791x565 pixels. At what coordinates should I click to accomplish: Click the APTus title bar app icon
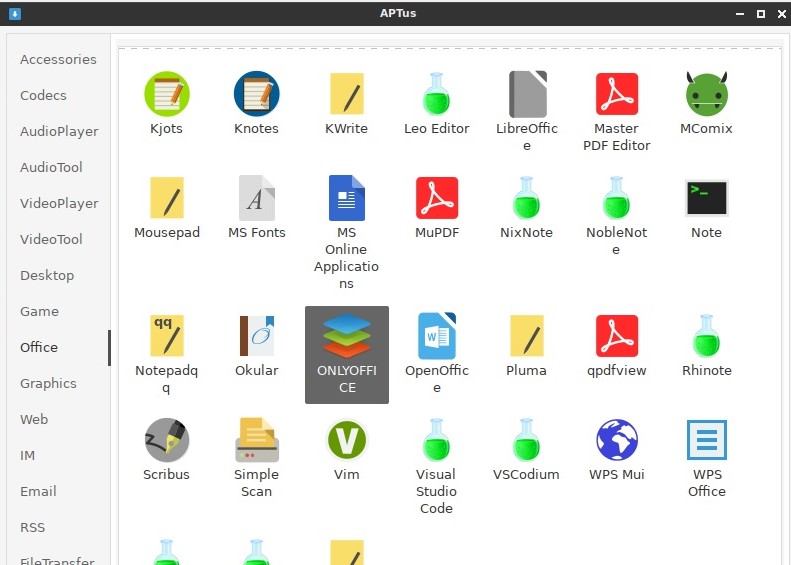click(15, 14)
